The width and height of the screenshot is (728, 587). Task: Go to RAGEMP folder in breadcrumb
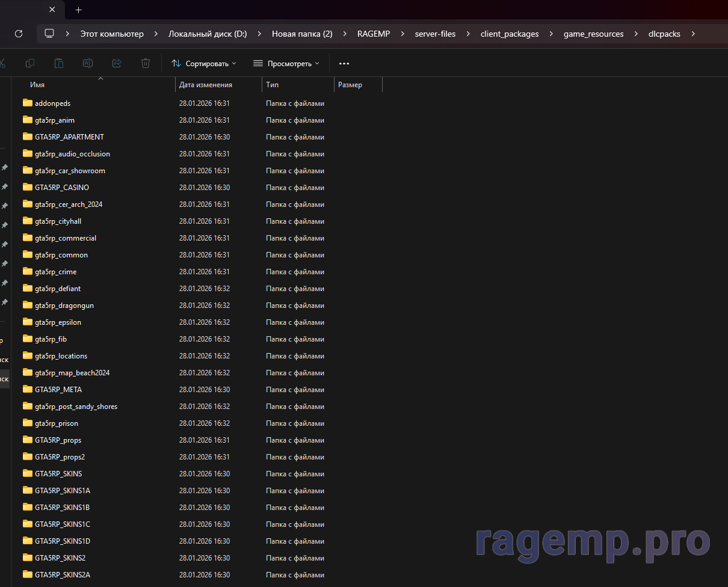(x=373, y=34)
